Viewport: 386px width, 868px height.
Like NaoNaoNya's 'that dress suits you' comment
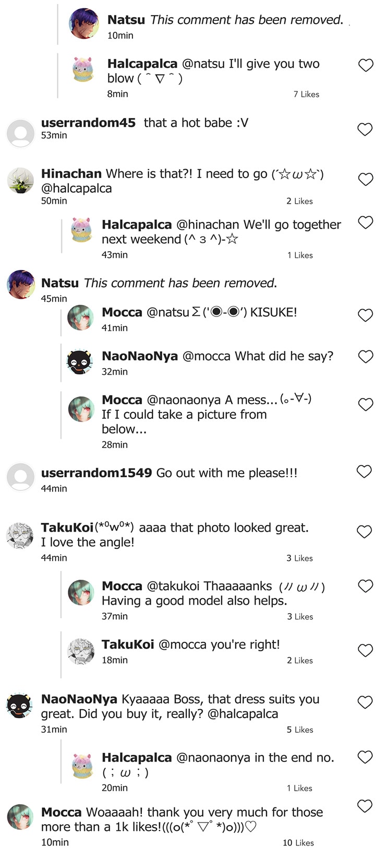pyautogui.click(x=365, y=702)
